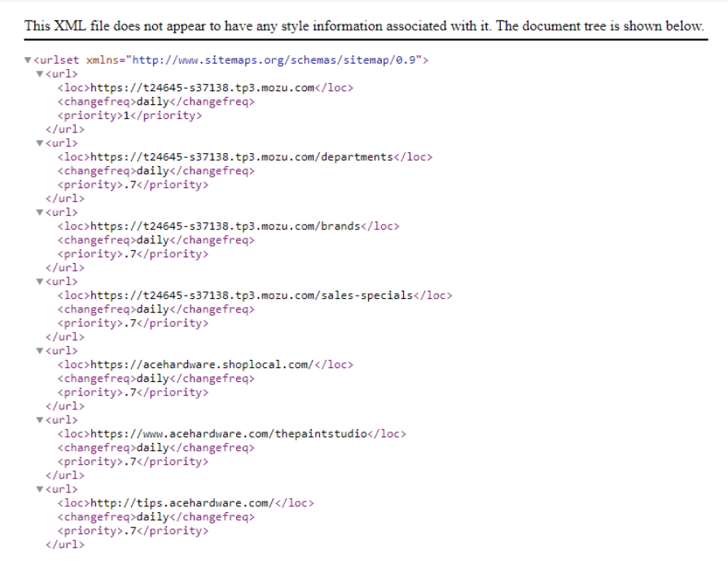Click the closing </url> tag after priority 1

[65, 129]
